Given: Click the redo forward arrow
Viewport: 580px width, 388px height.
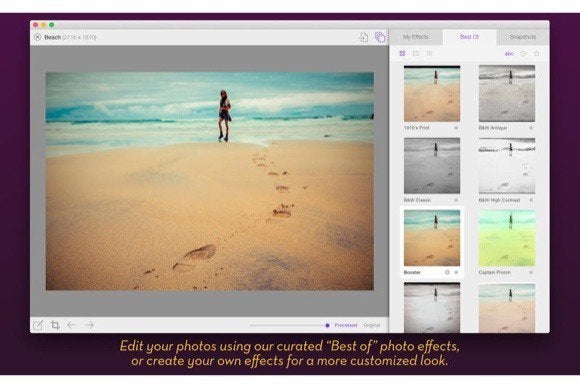Looking at the screenshot, I should coord(89,325).
